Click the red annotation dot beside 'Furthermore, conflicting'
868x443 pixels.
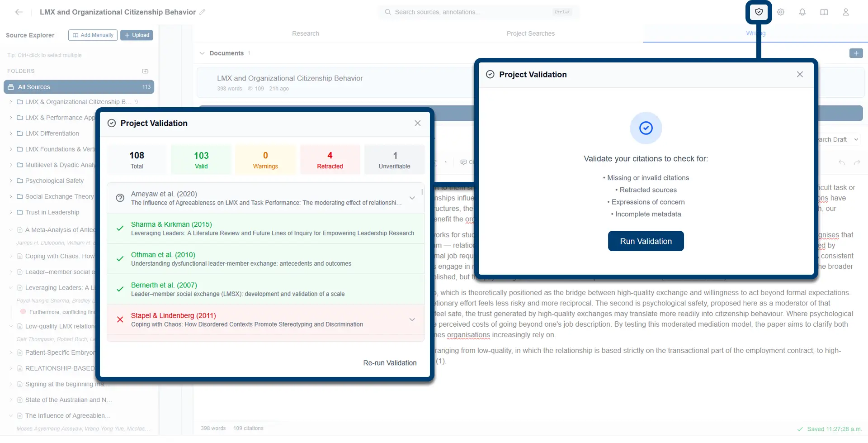point(23,312)
